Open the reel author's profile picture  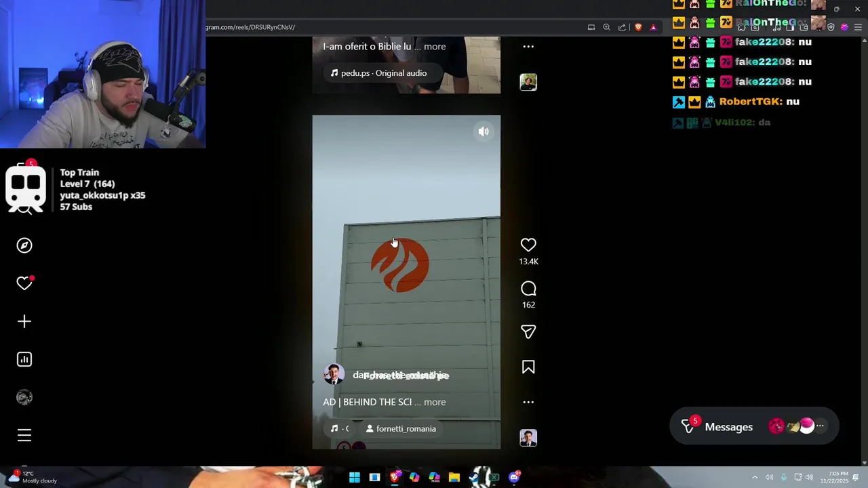[333, 374]
